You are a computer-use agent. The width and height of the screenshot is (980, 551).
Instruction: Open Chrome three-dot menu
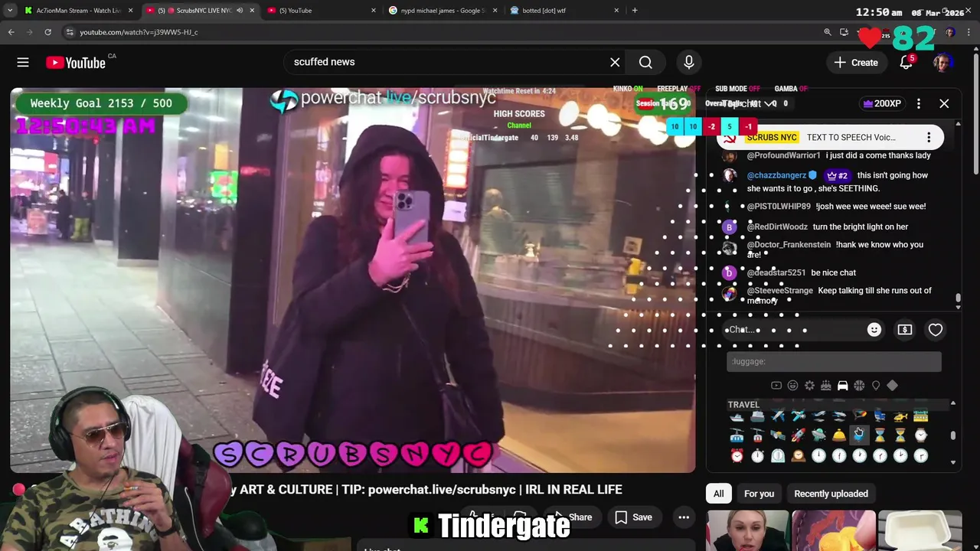point(970,32)
